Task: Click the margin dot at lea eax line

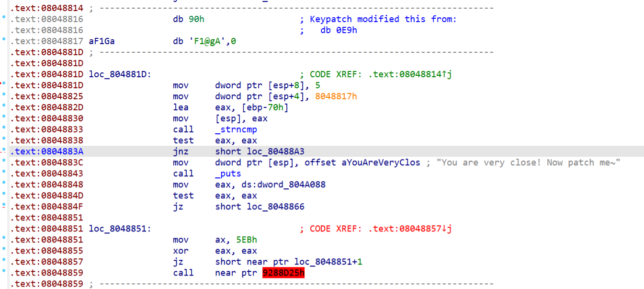Action: tap(4, 106)
